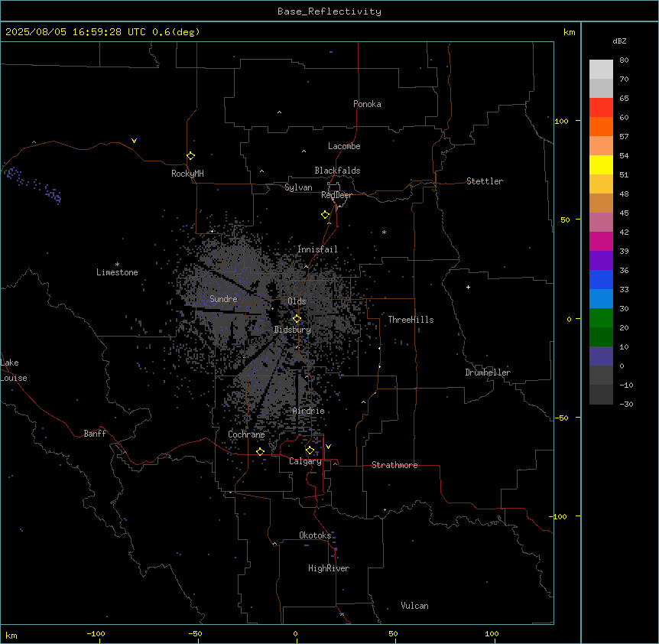The width and height of the screenshot is (659, 644).
Task: Select the white-gray 80 dBZ legend swatch
Action: [x=601, y=69]
